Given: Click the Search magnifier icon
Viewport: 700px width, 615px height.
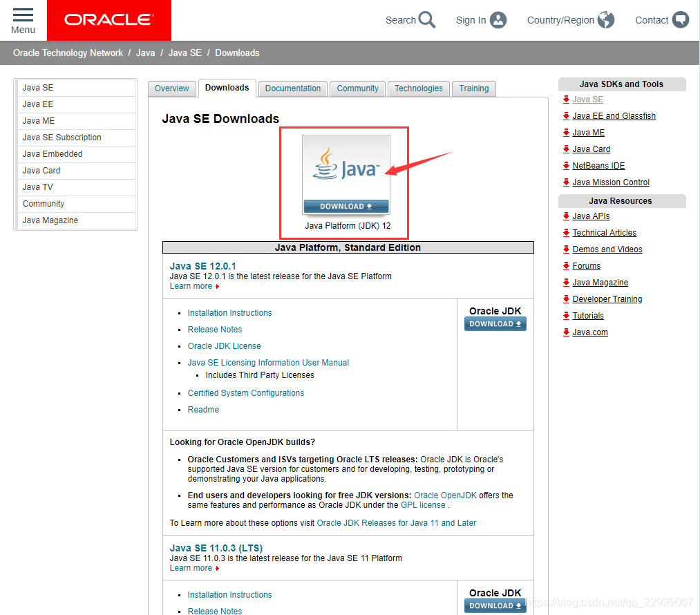Looking at the screenshot, I should click(427, 20).
